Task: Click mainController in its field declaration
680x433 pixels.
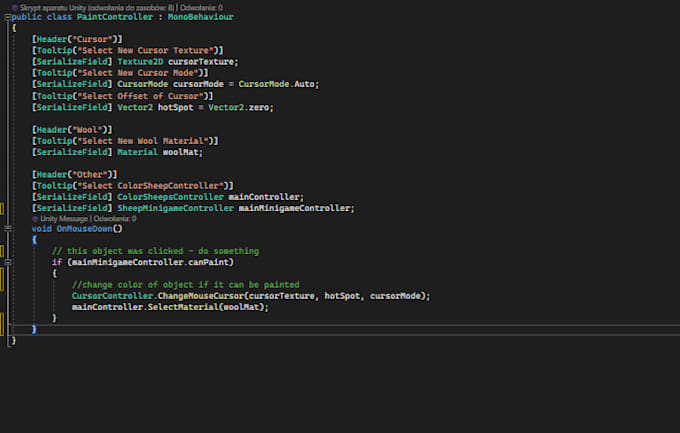Action: [264, 197]
